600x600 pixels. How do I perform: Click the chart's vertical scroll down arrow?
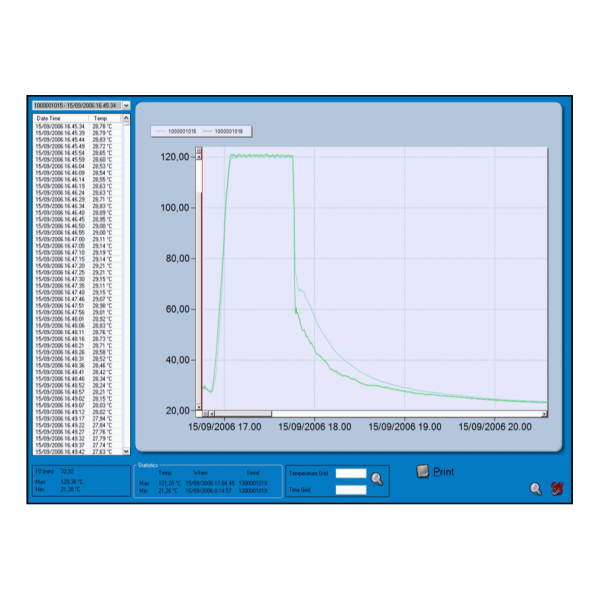(198, 406)
